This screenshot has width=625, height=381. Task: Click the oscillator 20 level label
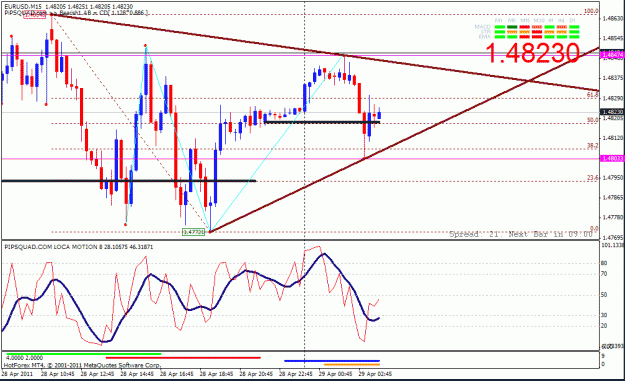coord(604,326)
